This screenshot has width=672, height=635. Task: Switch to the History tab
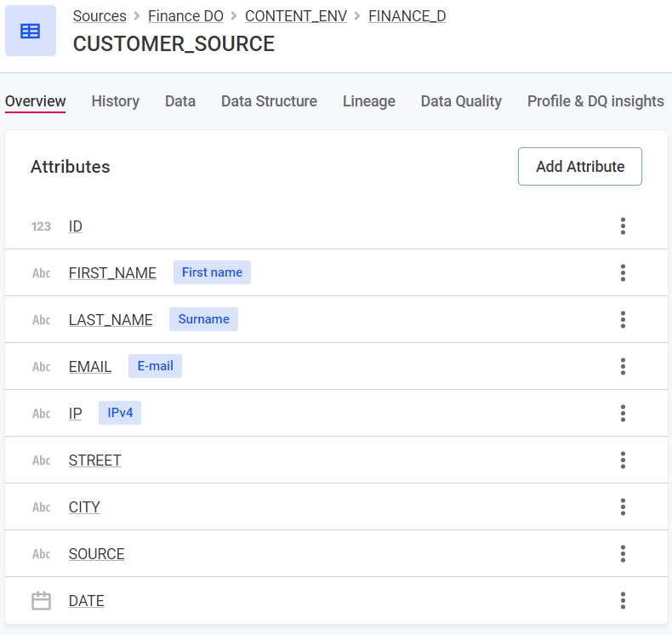click(115, 101)
